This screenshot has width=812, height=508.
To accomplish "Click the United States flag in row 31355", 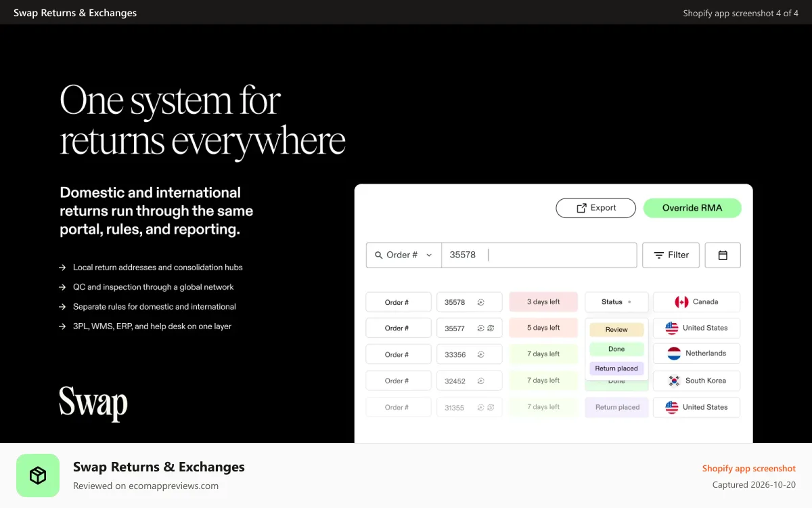I will click(672, 407).
